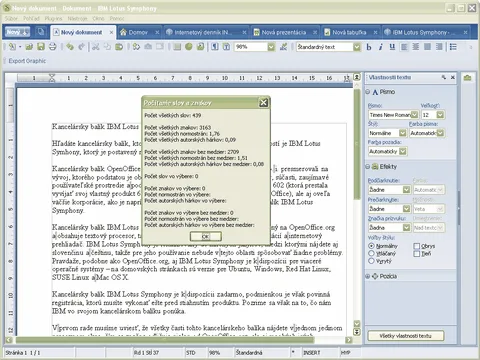Click the toolbox icon in far-right sidebar strip

[467, 78]
